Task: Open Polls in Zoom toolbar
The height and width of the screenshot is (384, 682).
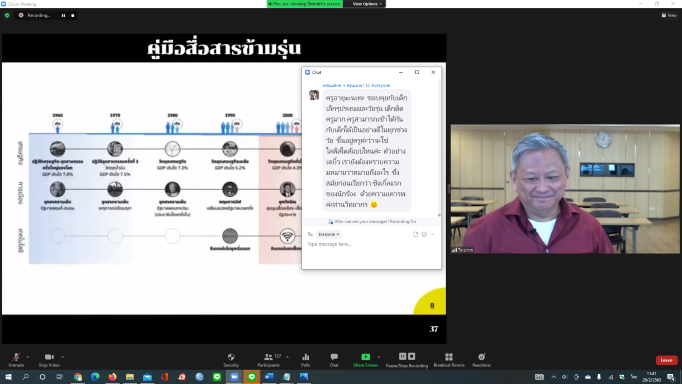Action: point(306,360)
